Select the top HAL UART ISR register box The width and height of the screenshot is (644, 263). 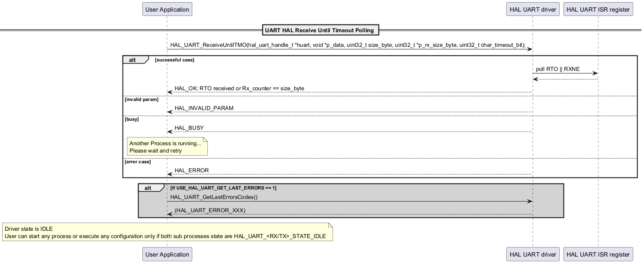pos(598,9)
